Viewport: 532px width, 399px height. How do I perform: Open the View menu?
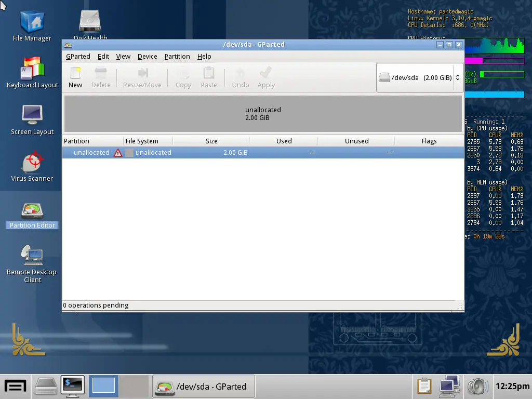click(x=123, y=56)
